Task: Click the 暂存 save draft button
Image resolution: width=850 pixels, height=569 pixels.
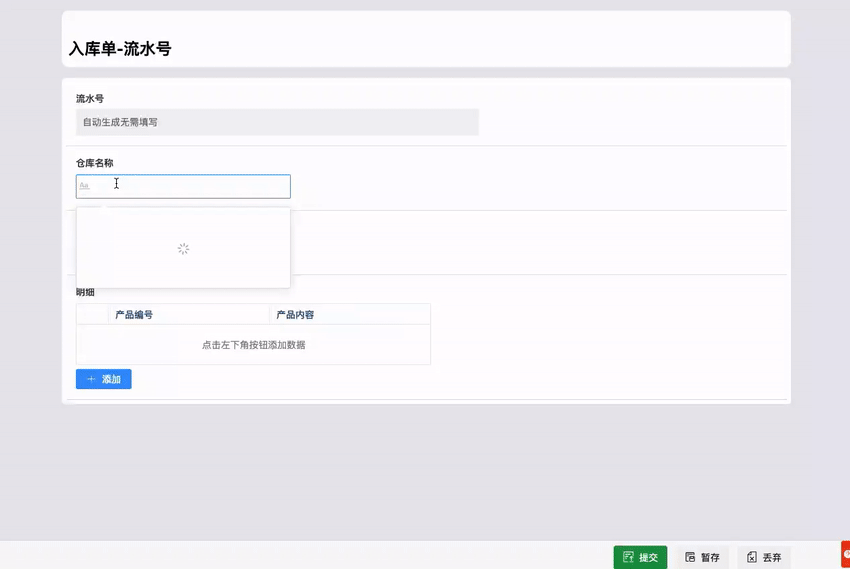Action: (702, 557)
